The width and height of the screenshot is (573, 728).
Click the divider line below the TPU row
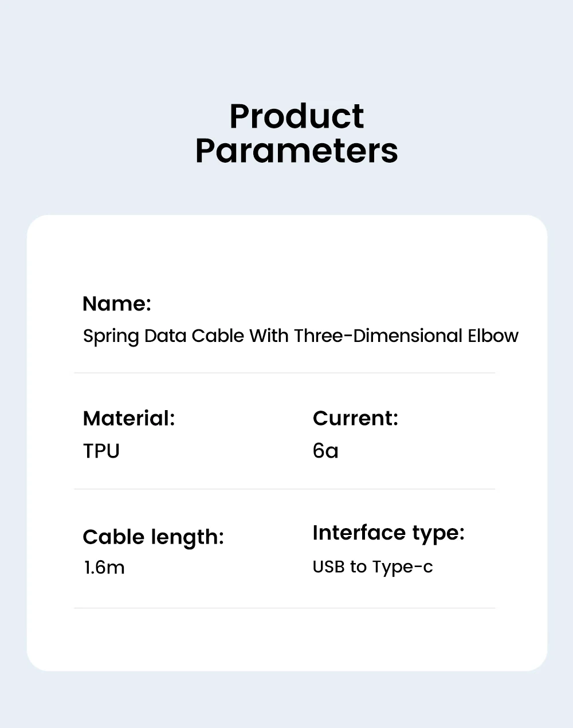(284, 489)
